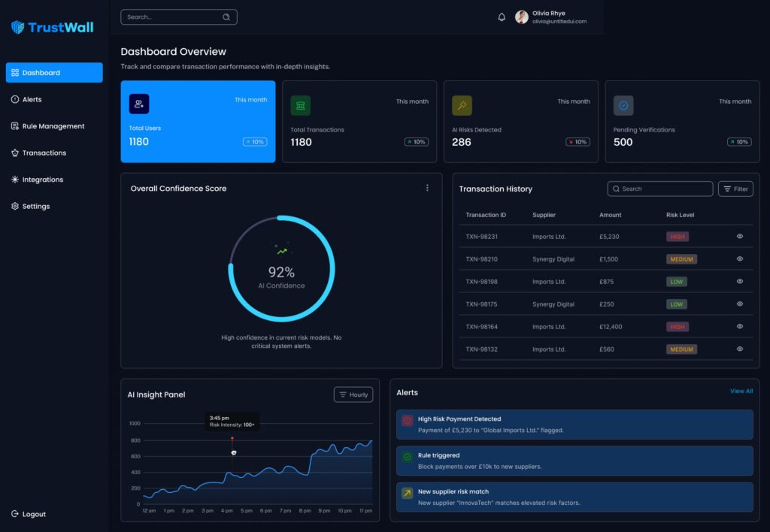Click the Total Users card icon

[x=139, y=104]
